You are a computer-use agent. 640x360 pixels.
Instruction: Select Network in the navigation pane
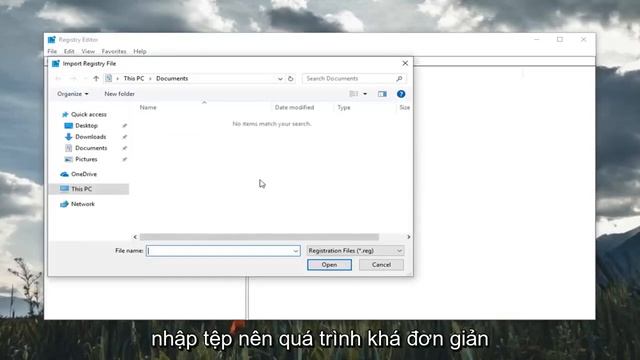click(x=82, y=204)
